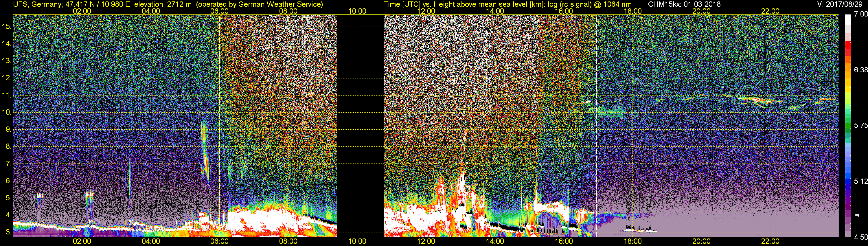Viewport: 868px width, 246px height.
Task: Click the bottom axis 10:00 time label
Action: tap(357, 241)
